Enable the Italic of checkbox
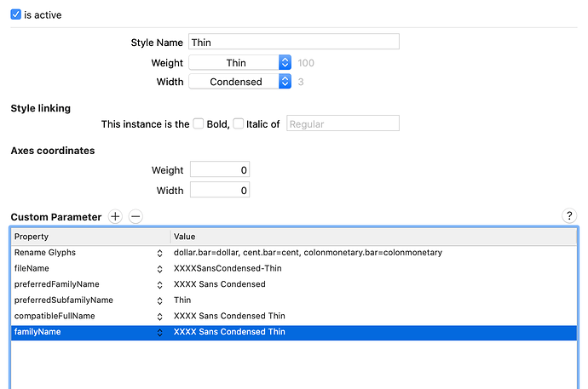 click(238, 123)
